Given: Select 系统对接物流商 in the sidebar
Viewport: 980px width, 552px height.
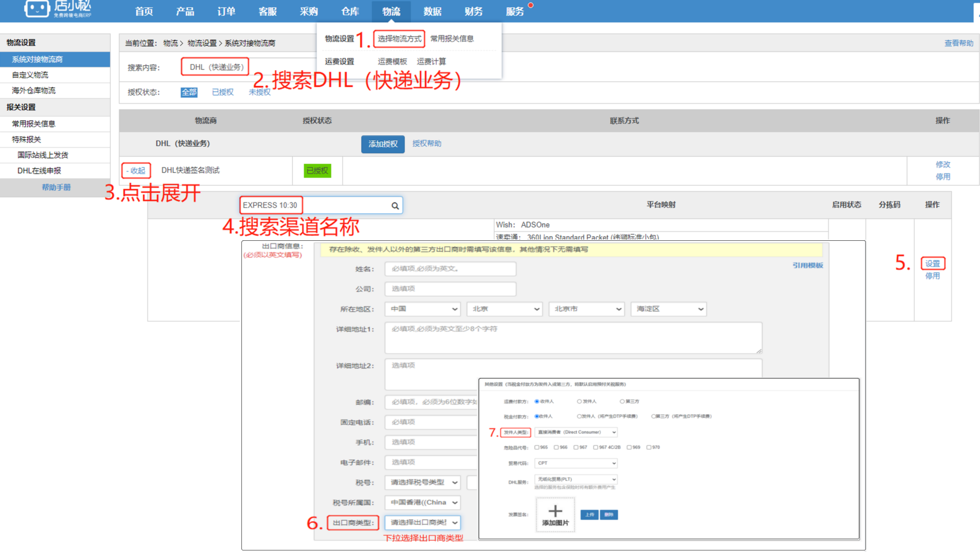Looking at the screenshot, I should coord(55,59).
